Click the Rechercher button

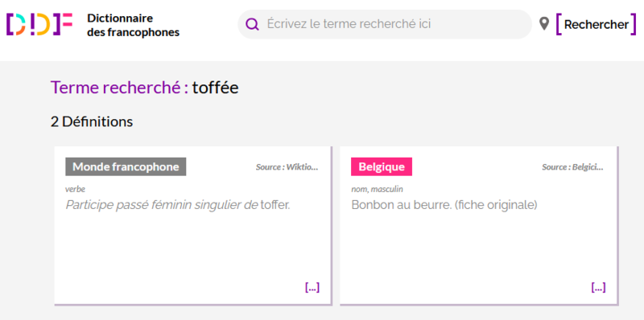tap(596, 25)
